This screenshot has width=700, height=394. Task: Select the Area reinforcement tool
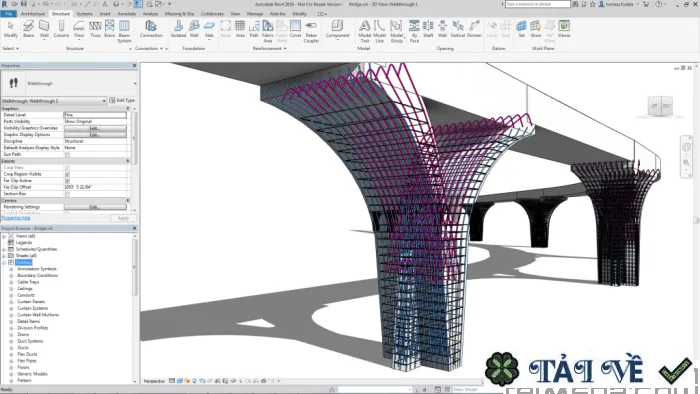(240, 29)
